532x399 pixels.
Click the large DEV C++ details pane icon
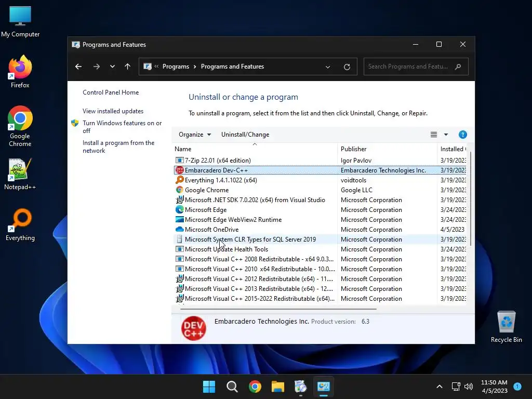[x=194, y=328]
